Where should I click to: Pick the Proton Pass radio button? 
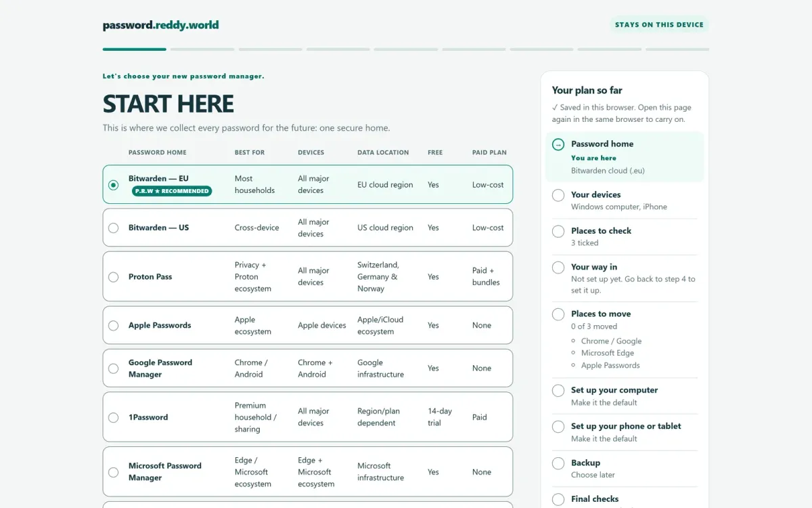coord(113,277)
